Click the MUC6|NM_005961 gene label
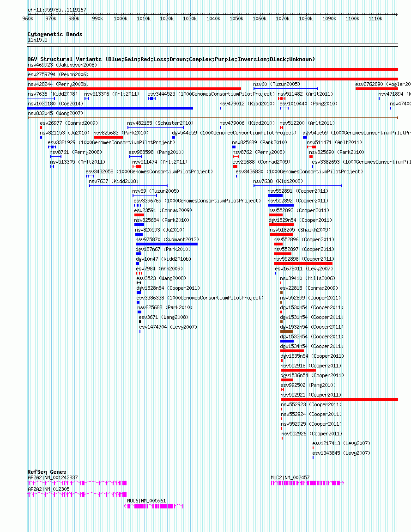This screenshot has height=532, width=411. tap(146, 501)
